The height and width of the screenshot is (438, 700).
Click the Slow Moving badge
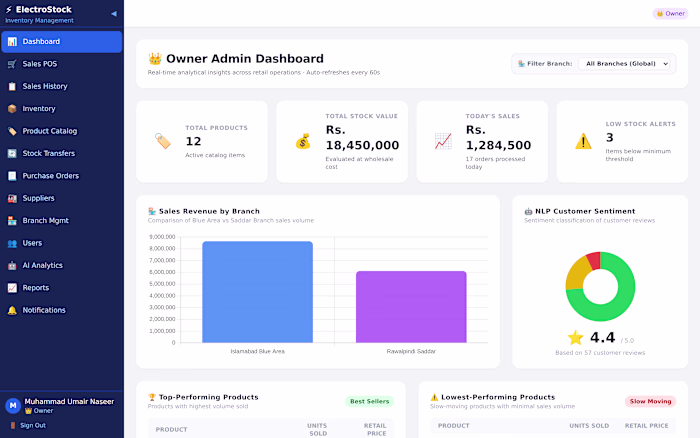(650, 401)
